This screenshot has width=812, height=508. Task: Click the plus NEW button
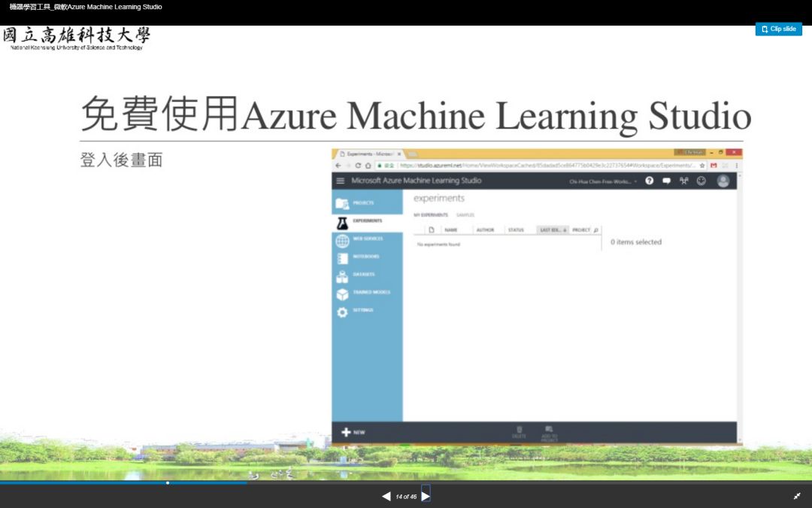(353, 432)
